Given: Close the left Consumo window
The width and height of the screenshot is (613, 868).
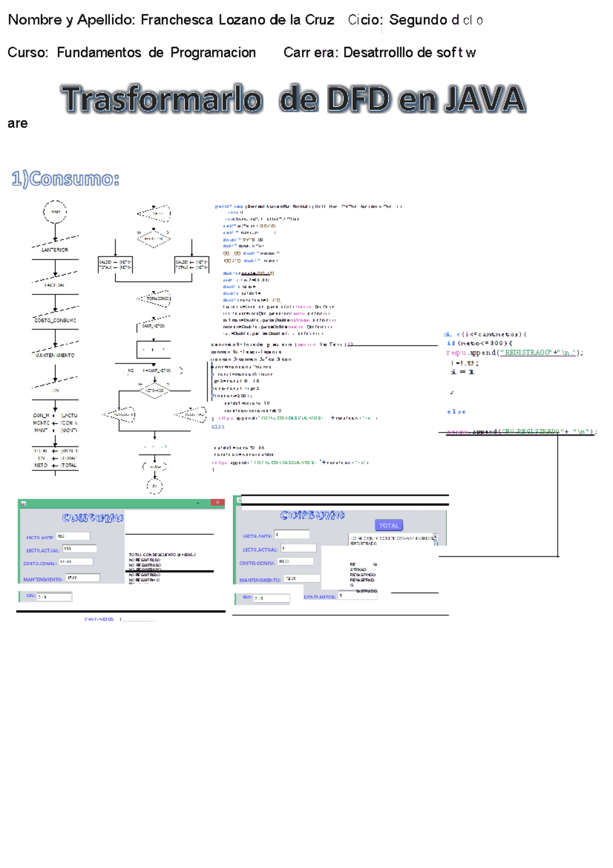Looking at the screenshot, I should pyautogui.click(x=218, y=503).
